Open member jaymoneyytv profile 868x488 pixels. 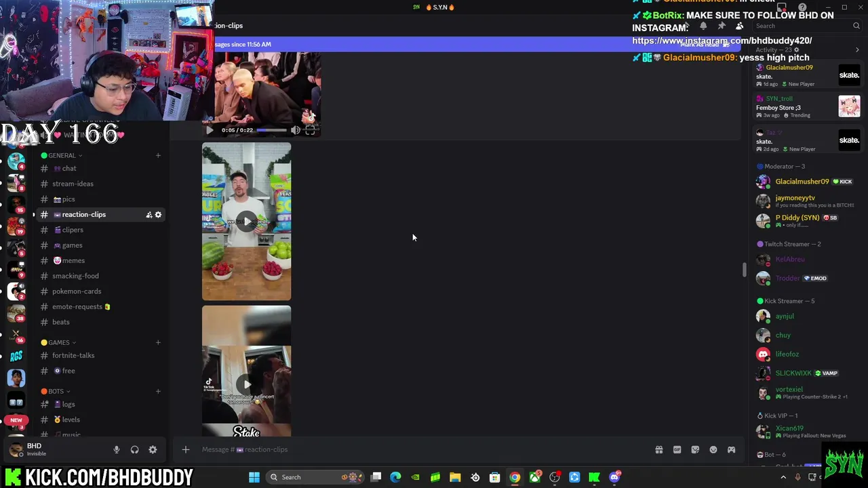point(808,201)
